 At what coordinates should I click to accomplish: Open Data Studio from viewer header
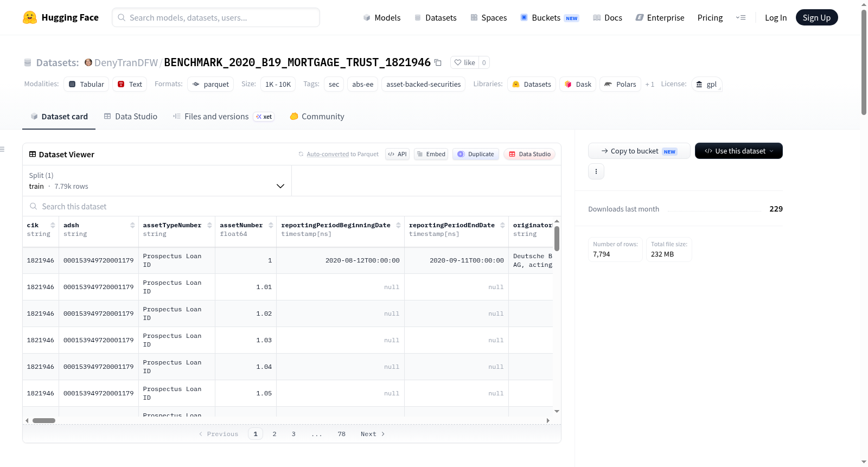(x=529, y=154)
